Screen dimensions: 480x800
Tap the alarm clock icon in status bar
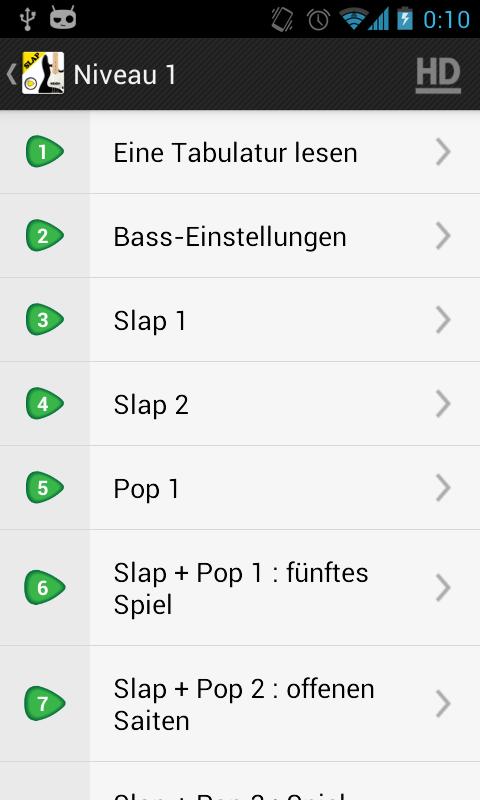(x=318, y=20)
